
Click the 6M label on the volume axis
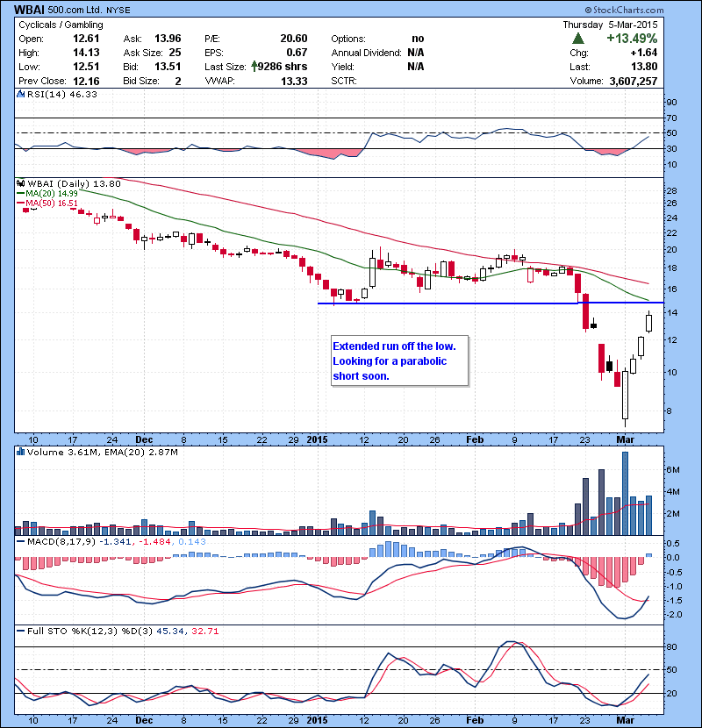[673, 470]
